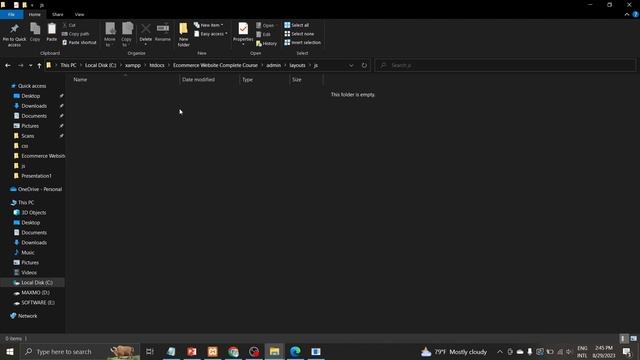640x360 pixels.
Task: Click Ecommerce Website Complete Course breadcrumb
Action: pos(215,65)
